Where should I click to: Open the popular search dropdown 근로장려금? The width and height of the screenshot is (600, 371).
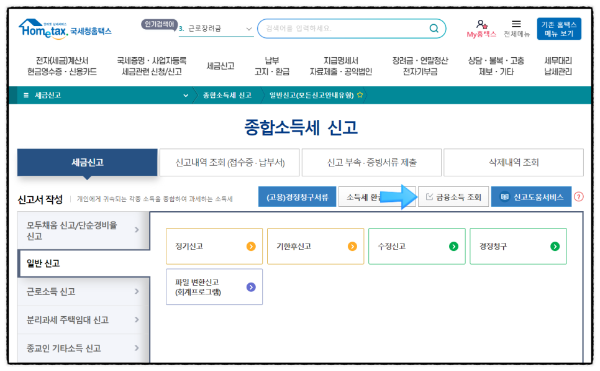216,29
